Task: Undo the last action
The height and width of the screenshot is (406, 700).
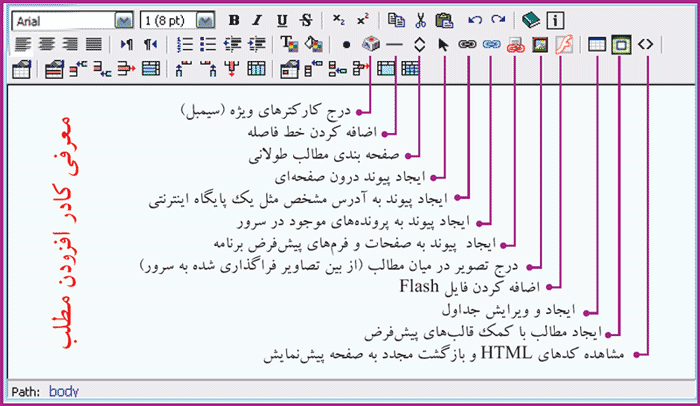Action: (x=475, y=19)
